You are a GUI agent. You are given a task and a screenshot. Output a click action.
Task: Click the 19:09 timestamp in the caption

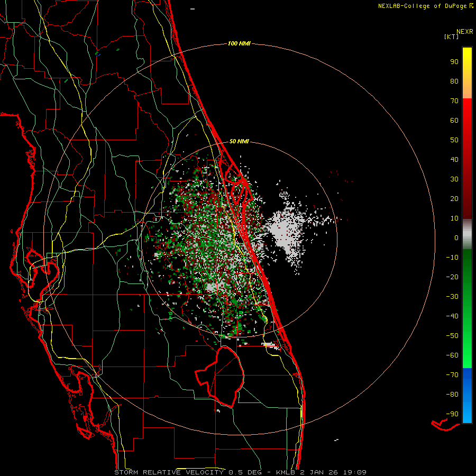[x=354, y=472]
